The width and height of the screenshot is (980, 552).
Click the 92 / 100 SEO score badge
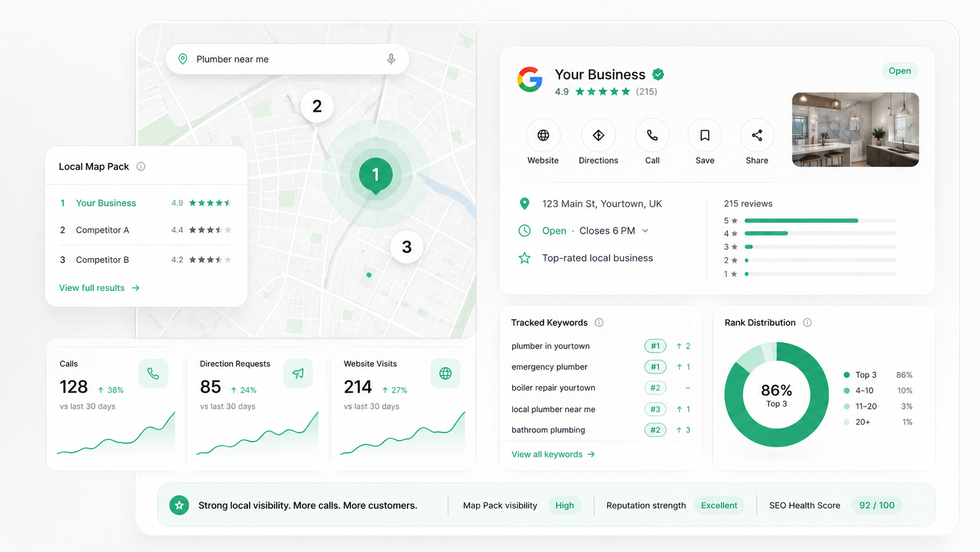[x=877, y=506]
